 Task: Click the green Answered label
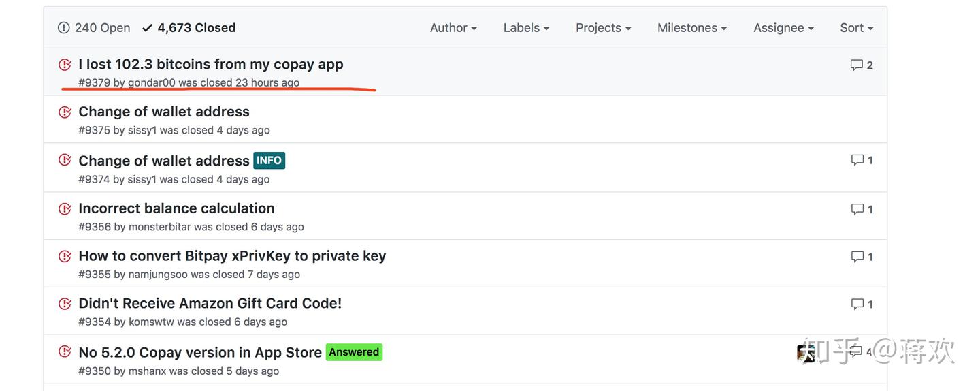[354, 352]
